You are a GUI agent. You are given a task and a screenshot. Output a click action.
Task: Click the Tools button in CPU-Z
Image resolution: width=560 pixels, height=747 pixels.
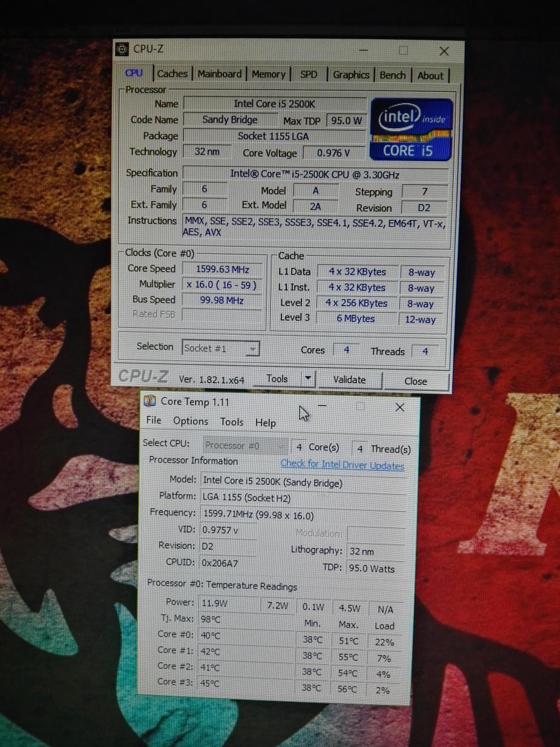pos(277,379)
